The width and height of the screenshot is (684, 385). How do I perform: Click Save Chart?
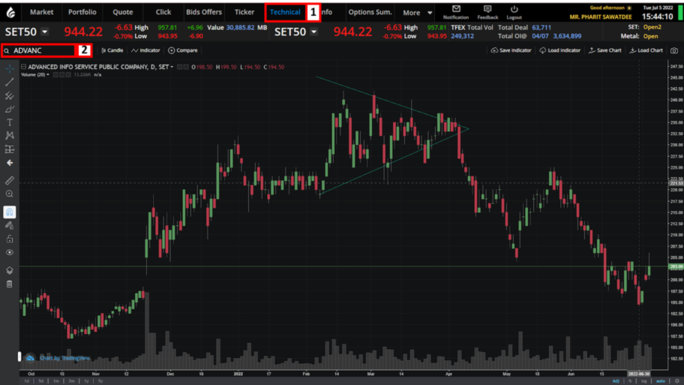point(605,51)
